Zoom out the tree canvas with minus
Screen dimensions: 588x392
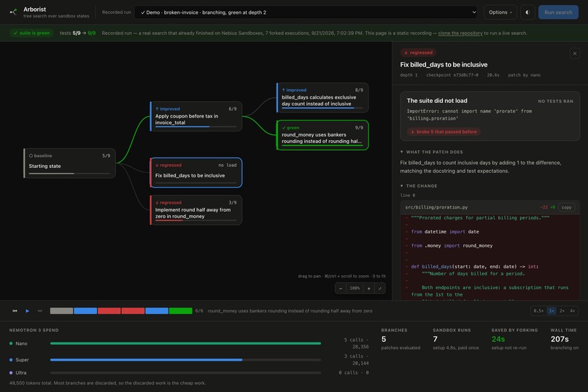(x=341, y=288)
